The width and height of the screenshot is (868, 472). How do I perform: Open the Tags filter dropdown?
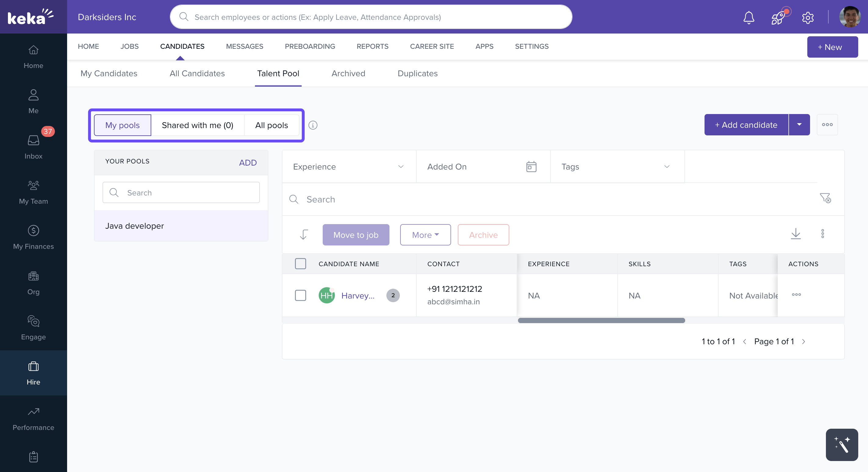666,167
